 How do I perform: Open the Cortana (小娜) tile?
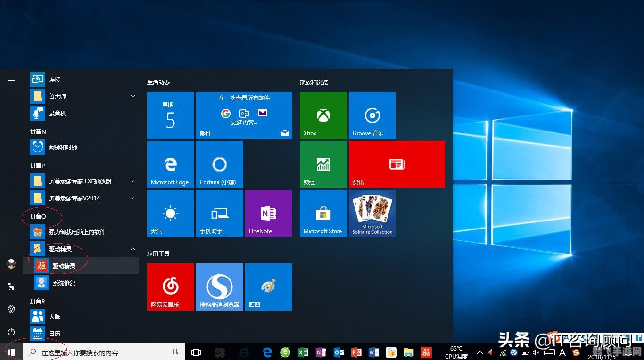220,164
